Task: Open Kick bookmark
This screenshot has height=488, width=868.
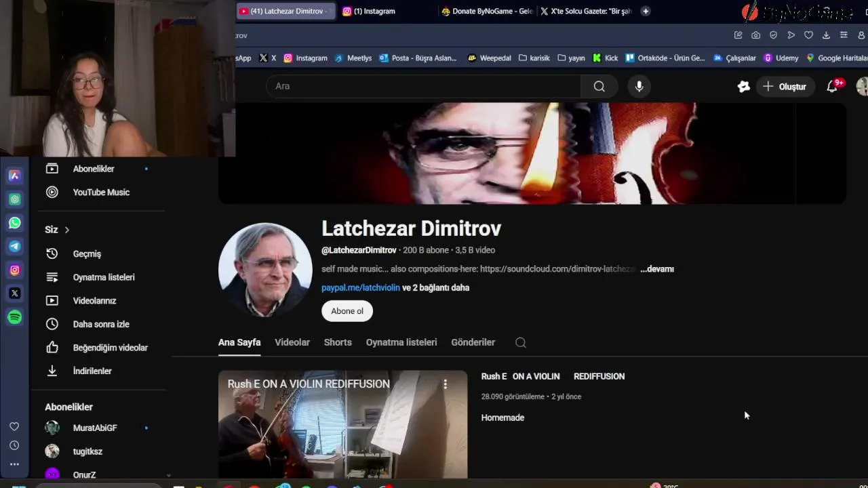Action: (x=605, y=58)
